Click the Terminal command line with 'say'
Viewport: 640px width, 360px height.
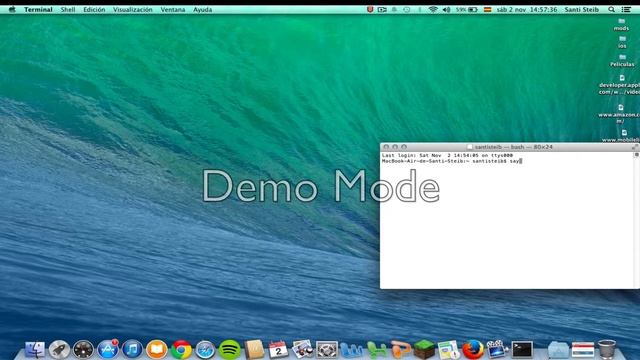pos(452,161)
